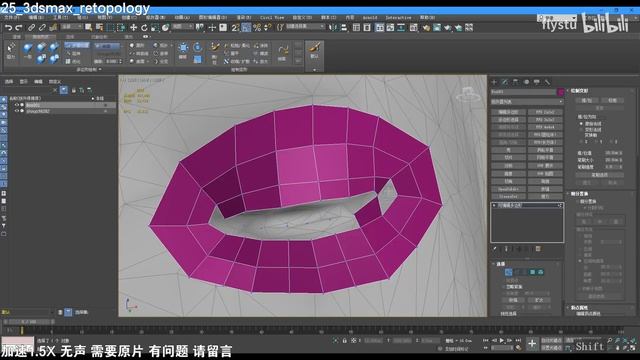This screenshot has width=640, height=360.
Task: Select the 原始法线 radio button
Action: pyautogui.click(x=581, y=124)
